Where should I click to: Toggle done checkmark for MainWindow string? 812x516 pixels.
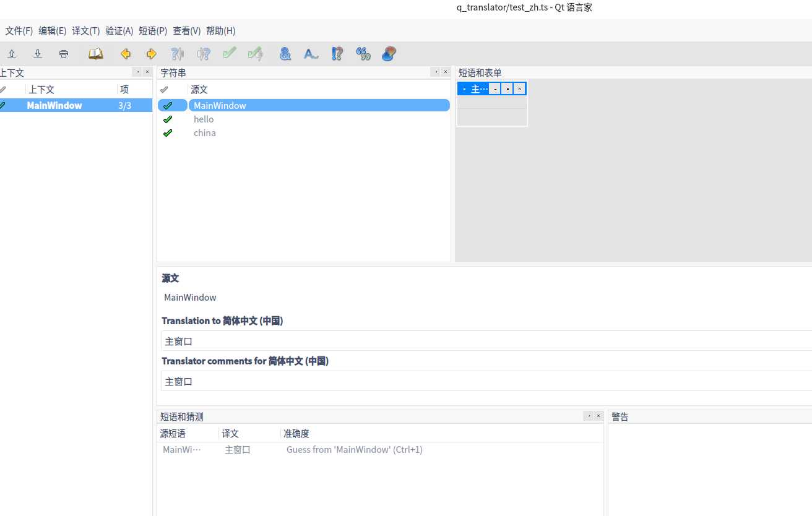point(168,105)
